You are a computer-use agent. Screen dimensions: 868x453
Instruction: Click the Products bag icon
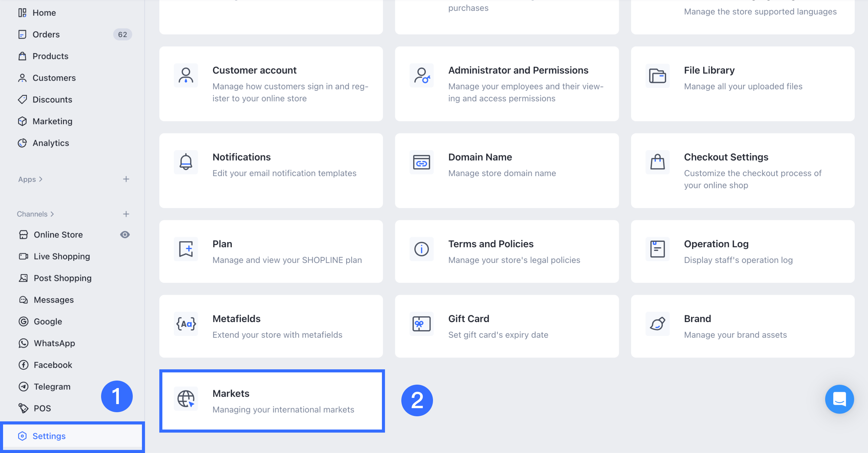pos(22,56)
